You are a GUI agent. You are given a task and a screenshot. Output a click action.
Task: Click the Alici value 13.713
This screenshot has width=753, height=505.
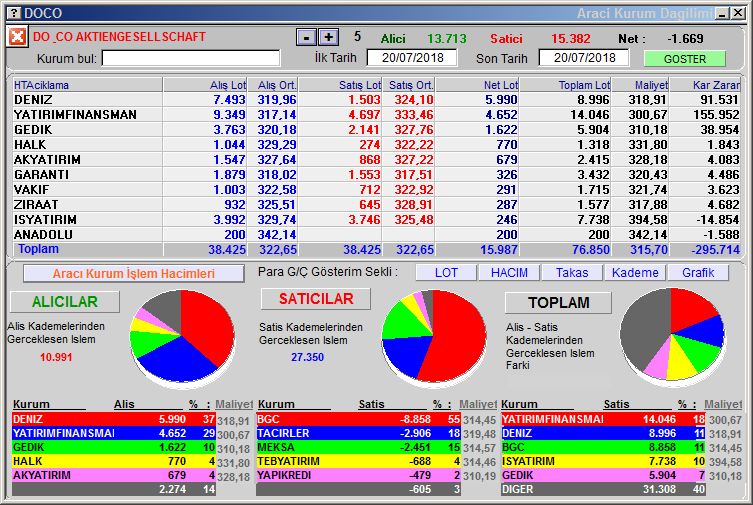pos(447,38)
